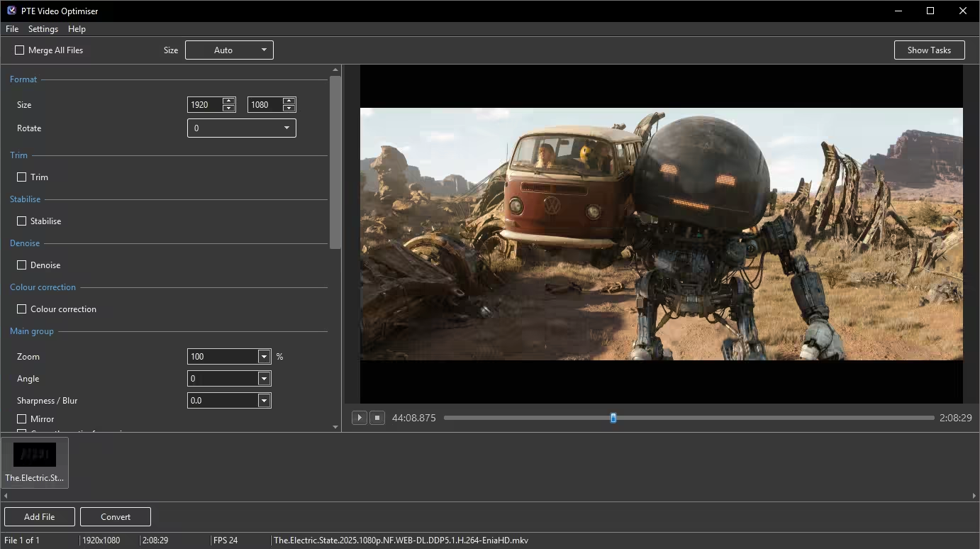
Task: Open the Help menu
Action: click(77, 29)
